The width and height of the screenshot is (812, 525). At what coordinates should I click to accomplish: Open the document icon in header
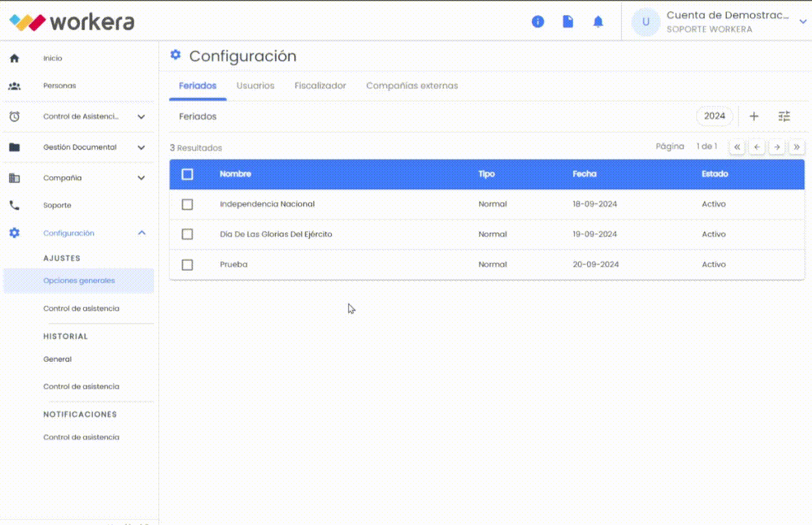[x=568, y=21]
